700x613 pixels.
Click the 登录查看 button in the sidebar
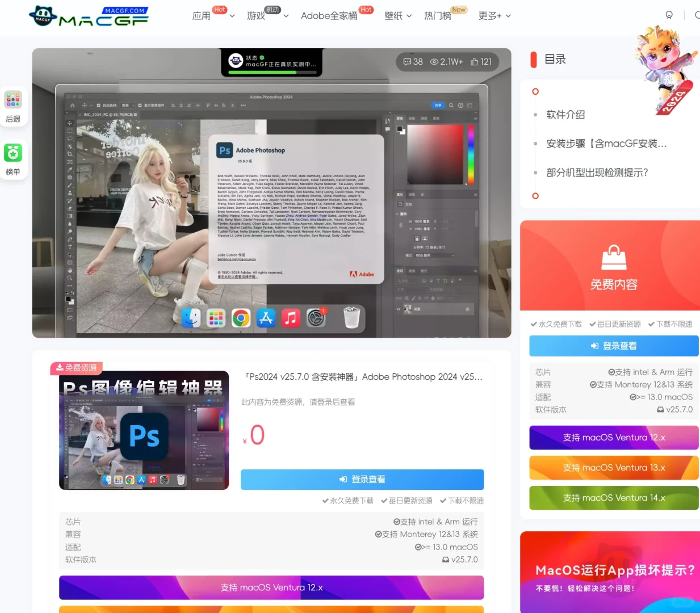pyautogui.click(x=614, y=346)
